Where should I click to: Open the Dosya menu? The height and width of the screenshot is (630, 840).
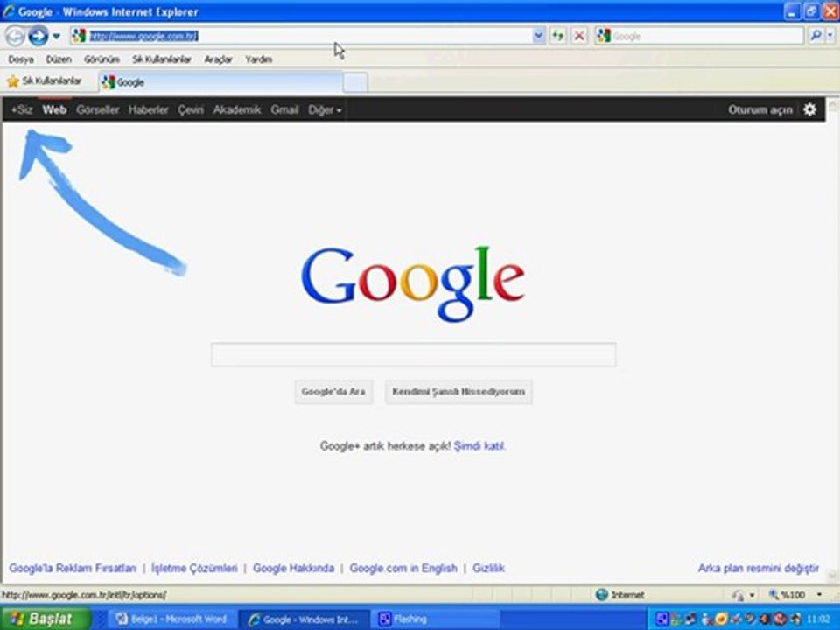(21, 59)
